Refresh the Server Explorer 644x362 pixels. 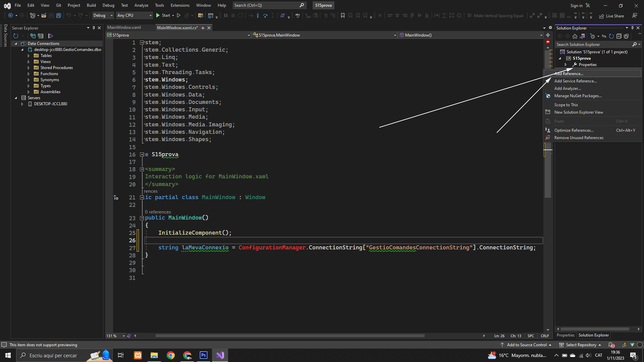15,36
